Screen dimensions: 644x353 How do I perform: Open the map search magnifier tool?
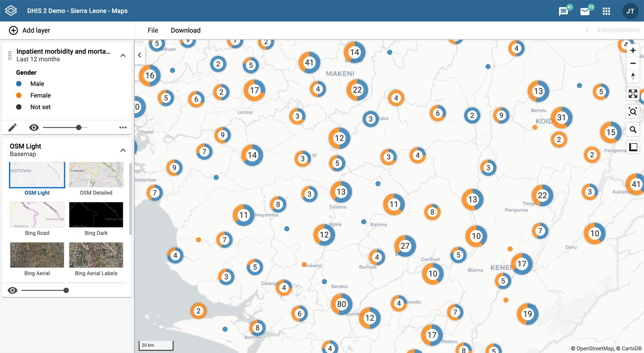(x=633, y=130)
